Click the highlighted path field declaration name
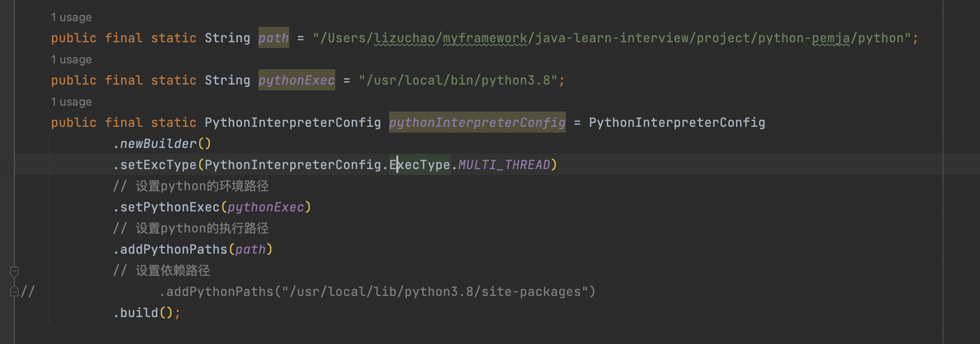Screen dimensions: 980x344 coord(273,38)
